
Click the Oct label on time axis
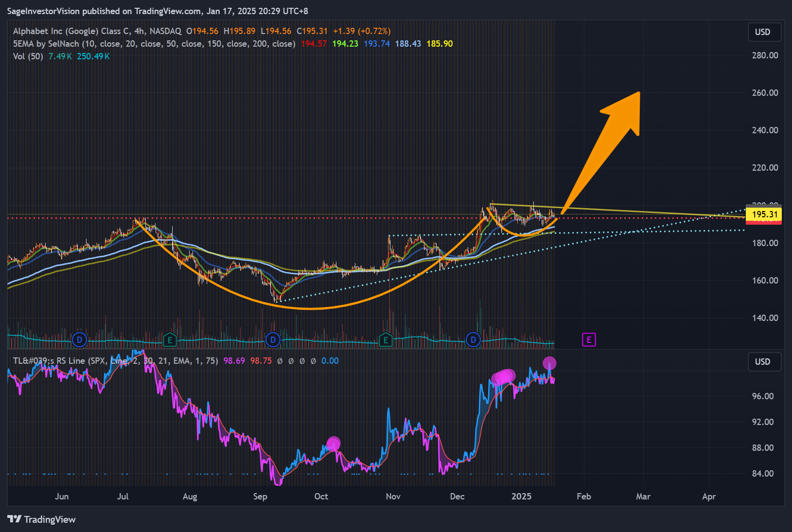[x=321, y=497]
